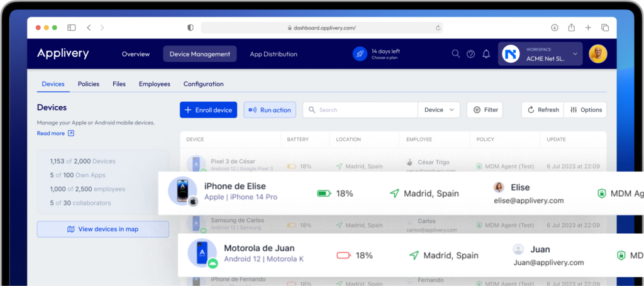The image size is (644, 286).
Task: Switch to the Devices tab
Action: point(53,84)
